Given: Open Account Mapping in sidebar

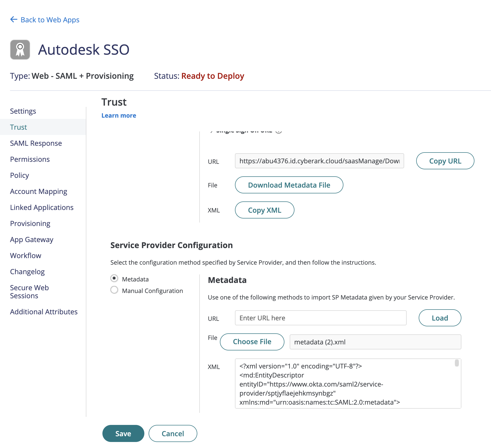Looking at the screenshot, I should 38,191.
